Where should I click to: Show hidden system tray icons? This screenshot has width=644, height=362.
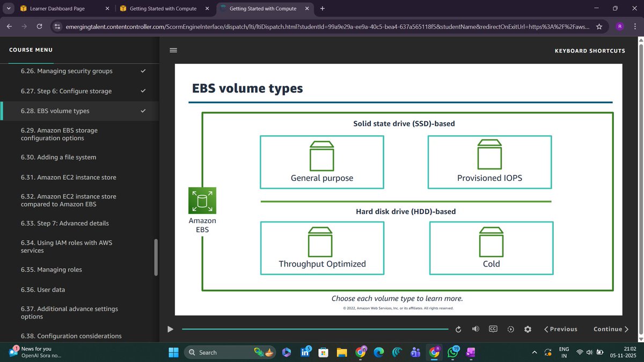point(534,352)
